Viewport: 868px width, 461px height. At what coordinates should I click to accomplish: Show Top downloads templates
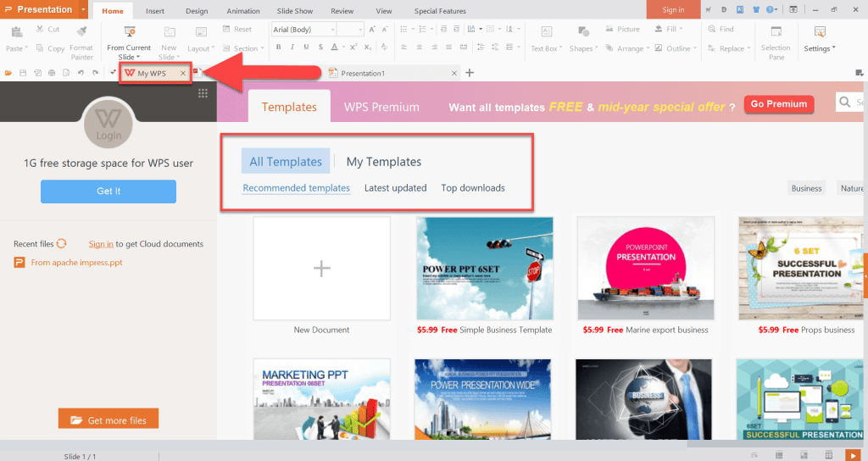point(473,187)
